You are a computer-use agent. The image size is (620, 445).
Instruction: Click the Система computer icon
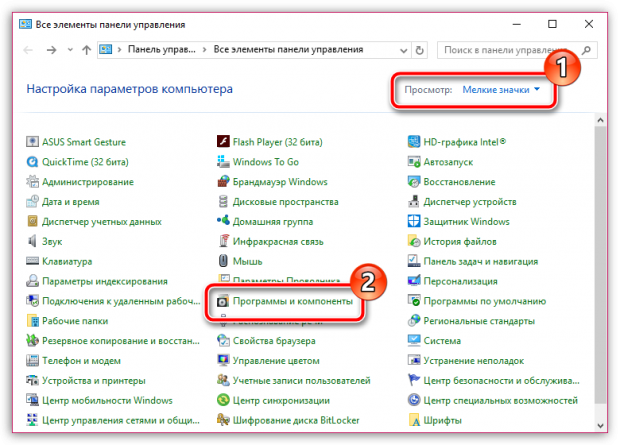414,340
